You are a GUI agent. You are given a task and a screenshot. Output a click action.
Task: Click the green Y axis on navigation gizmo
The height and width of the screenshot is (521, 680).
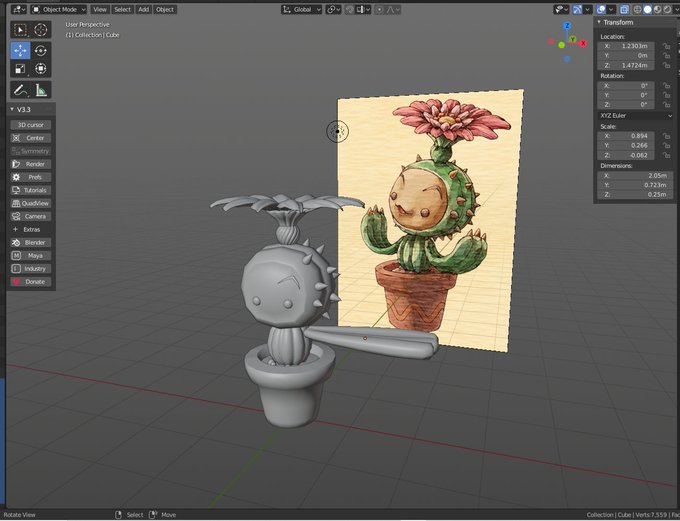point(572,39)
